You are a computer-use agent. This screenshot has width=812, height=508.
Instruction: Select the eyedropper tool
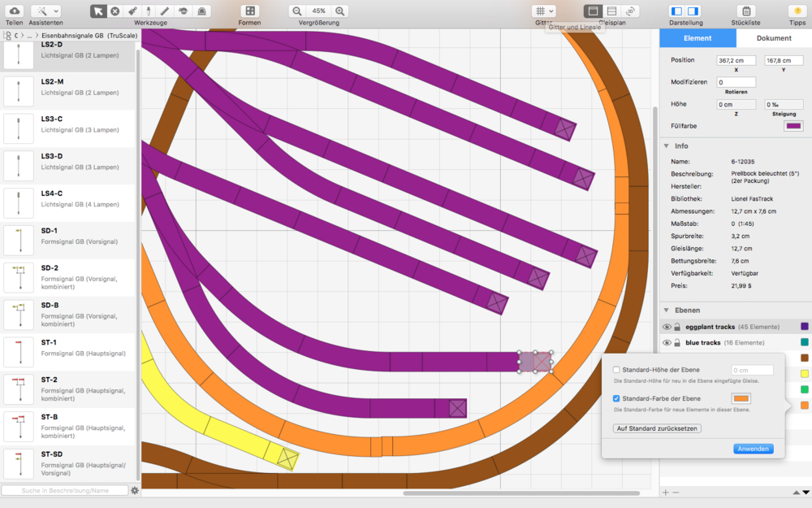pos(149,11)
